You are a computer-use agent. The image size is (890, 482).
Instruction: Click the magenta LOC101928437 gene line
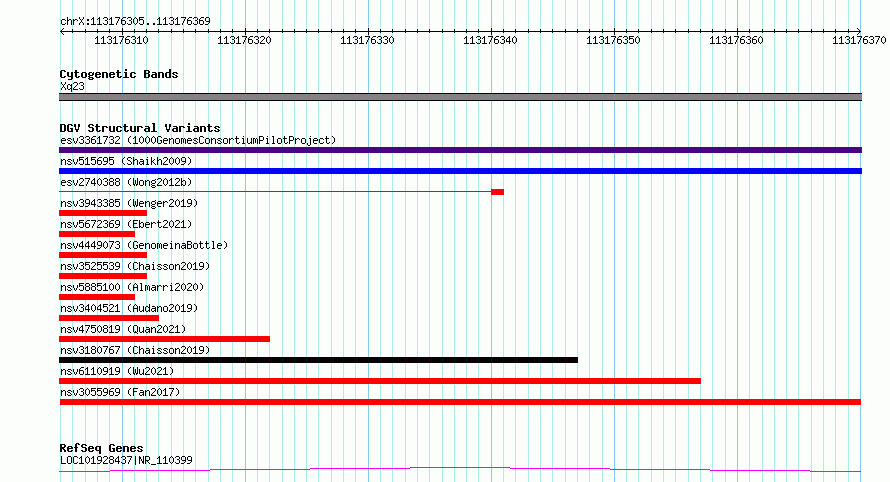tap(460, 470)
